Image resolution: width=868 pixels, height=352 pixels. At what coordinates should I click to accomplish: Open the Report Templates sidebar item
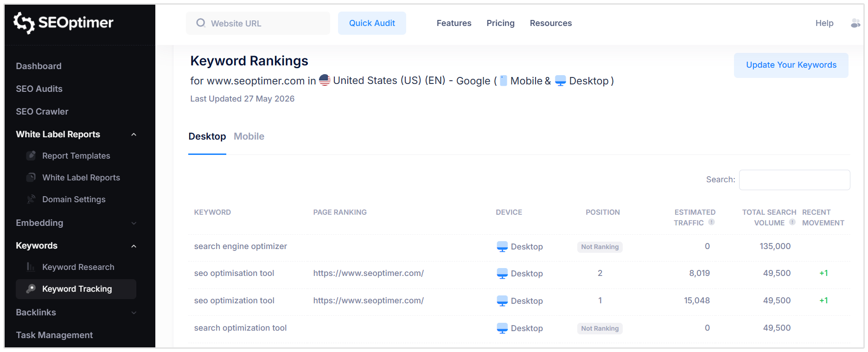click(x=76, y=156)
